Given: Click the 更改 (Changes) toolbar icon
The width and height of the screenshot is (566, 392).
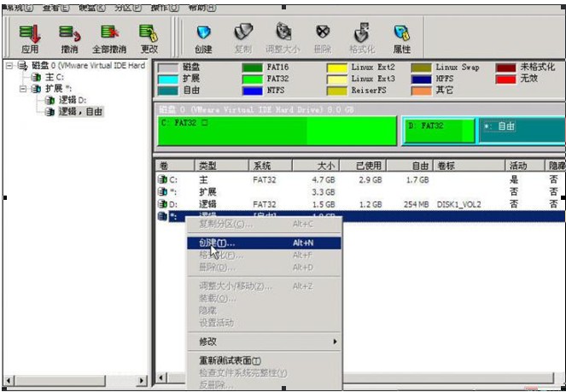Looking at the screenshot, I should click(x=149, y=38).
